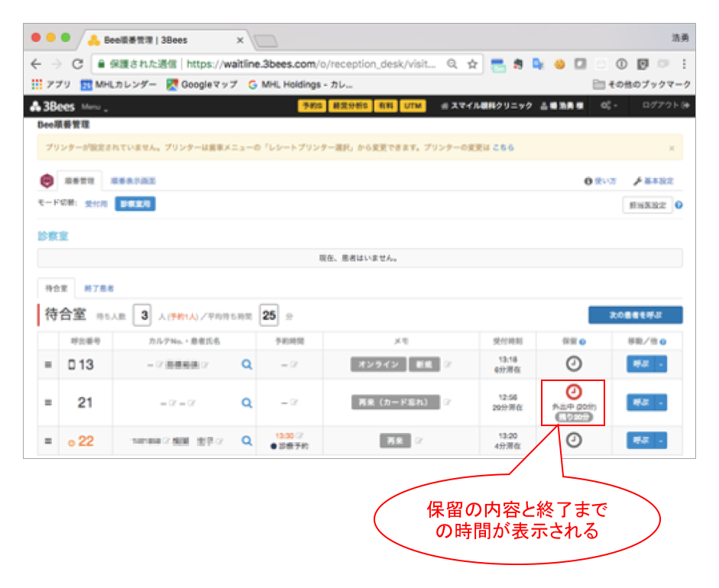Click the magnifier search icon in row 13
This screenshot has height=588, width=719.
(x=247, y=364)
